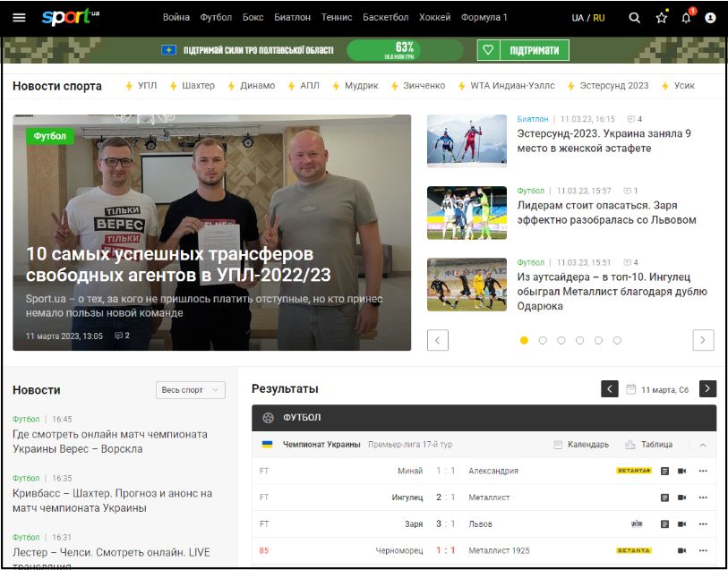Click Setanta logo in Минай row
Viewport: 728px width, 570px height.
tap(634, 471)
